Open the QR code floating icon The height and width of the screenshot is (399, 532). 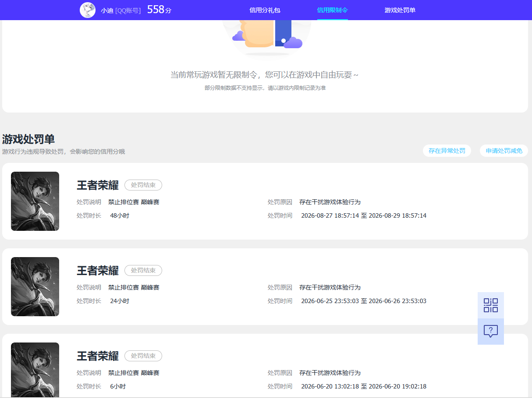(x=491, y=305)
